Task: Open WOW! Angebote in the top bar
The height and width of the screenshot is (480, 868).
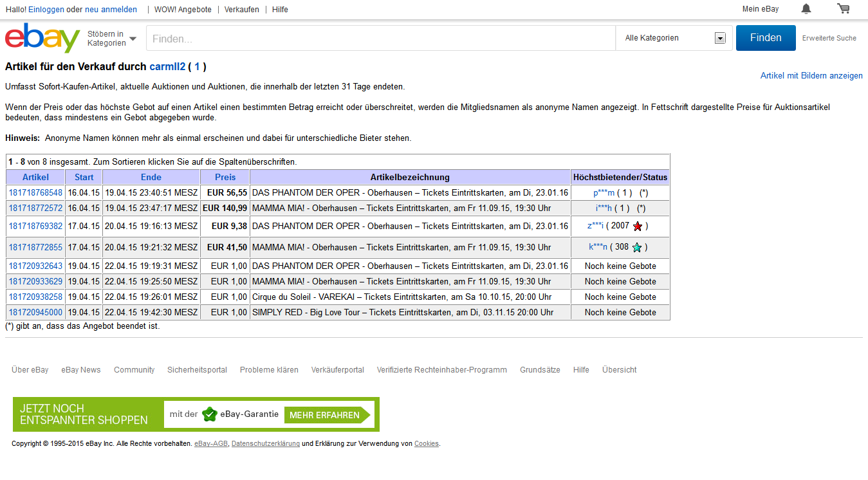Action: point(183,10)
